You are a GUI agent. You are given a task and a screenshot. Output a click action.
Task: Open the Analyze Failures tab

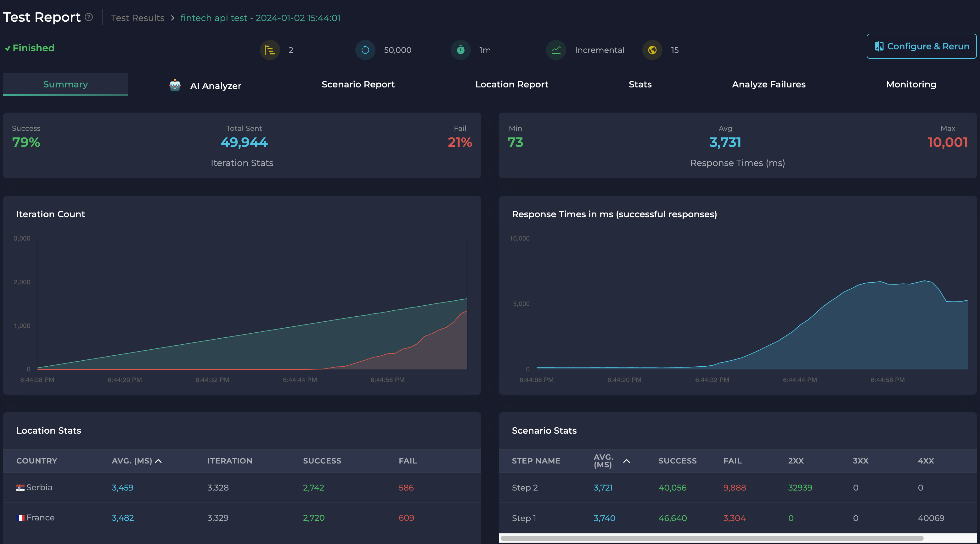pyautogui.click(x=769, y=84)
